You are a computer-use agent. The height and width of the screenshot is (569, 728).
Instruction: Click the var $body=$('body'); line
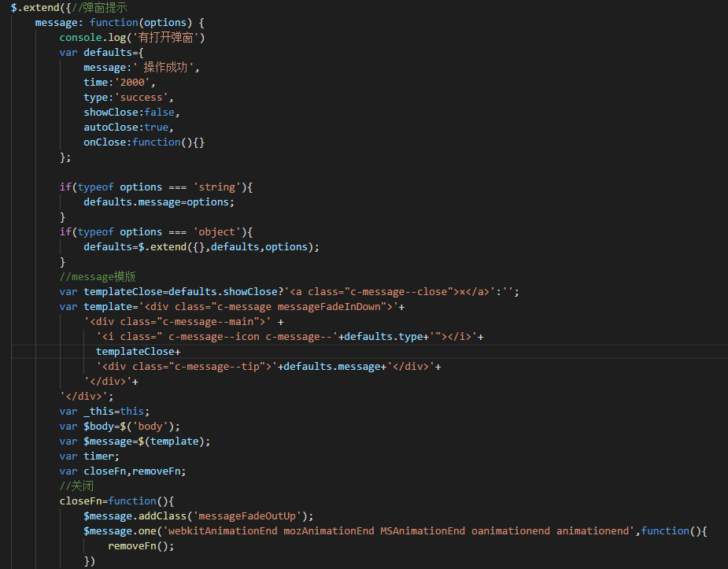[120, 427]
